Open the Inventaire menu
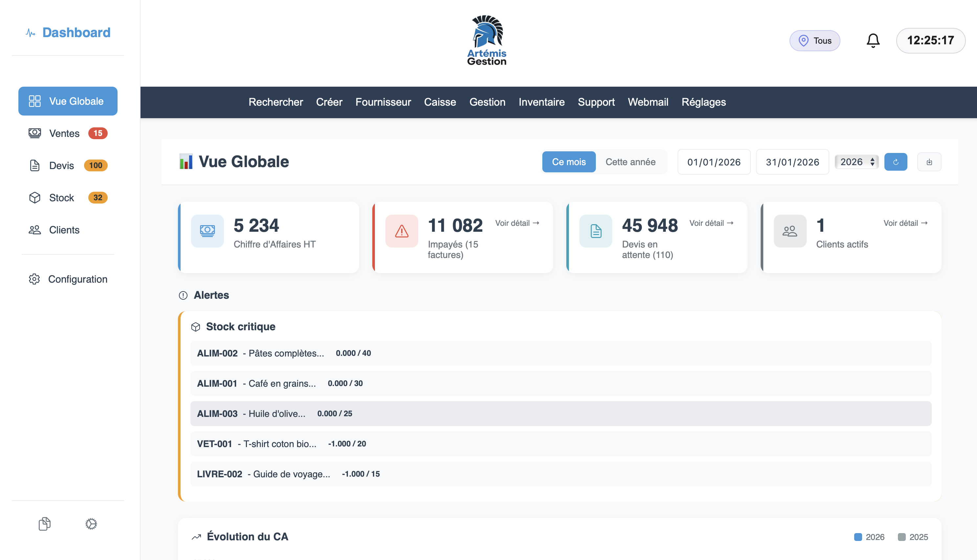The height and width of the screenshot is (560, 977). pos(542,102)
